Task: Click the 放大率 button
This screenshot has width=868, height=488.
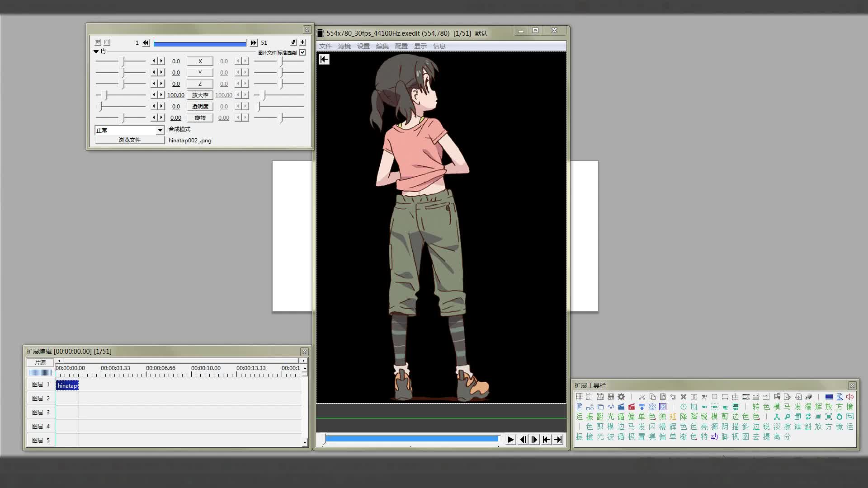Action: click(x=200, y=95)
